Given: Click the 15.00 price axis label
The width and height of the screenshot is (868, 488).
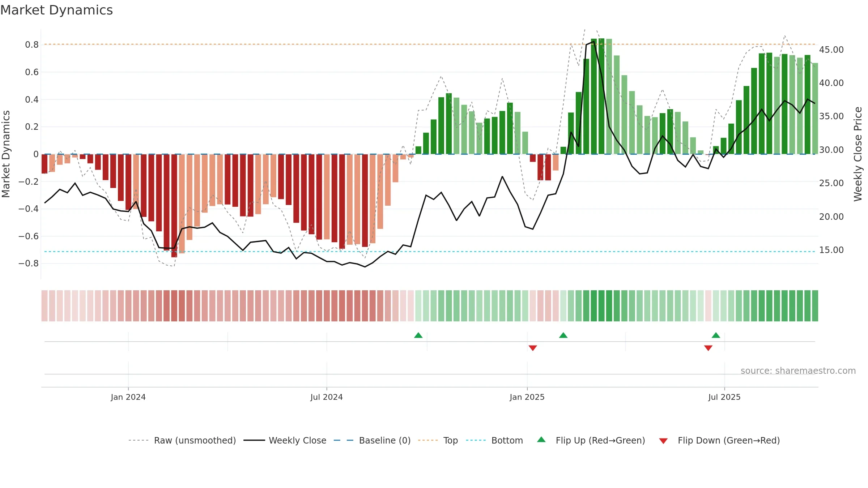Looking at the screenshot, I should (831, 250).
